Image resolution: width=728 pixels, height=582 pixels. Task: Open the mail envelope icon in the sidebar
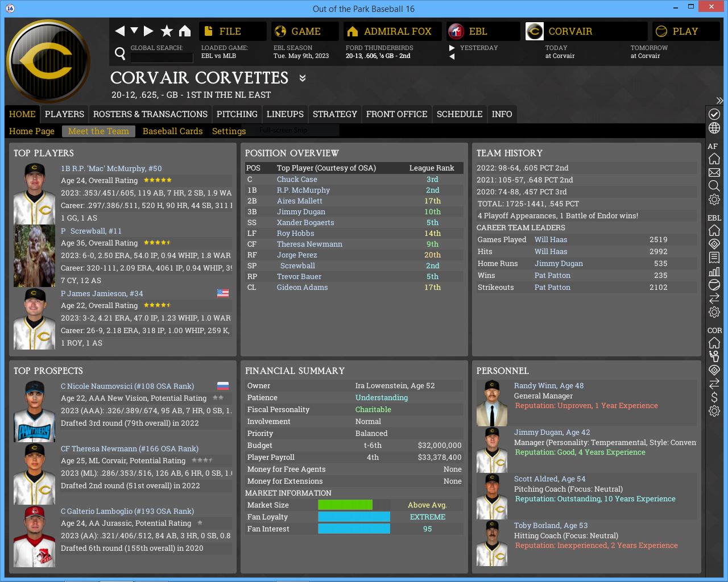click(x=714, y=172)
